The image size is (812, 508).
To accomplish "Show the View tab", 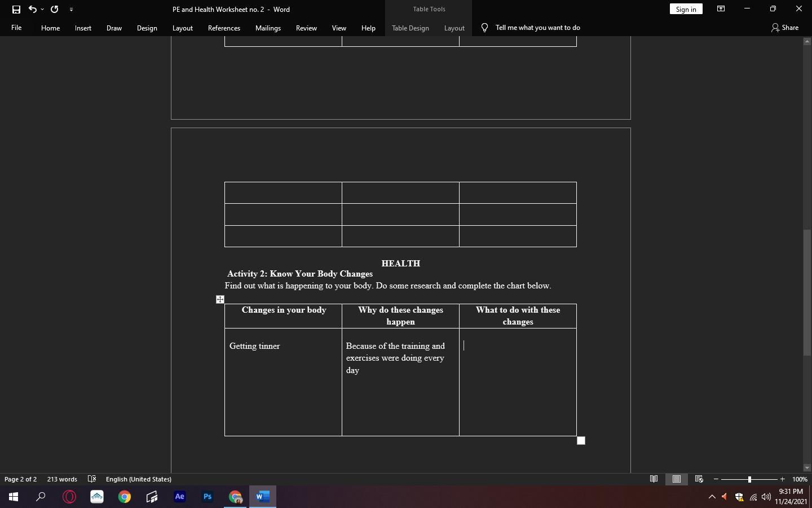I will 339,28.
